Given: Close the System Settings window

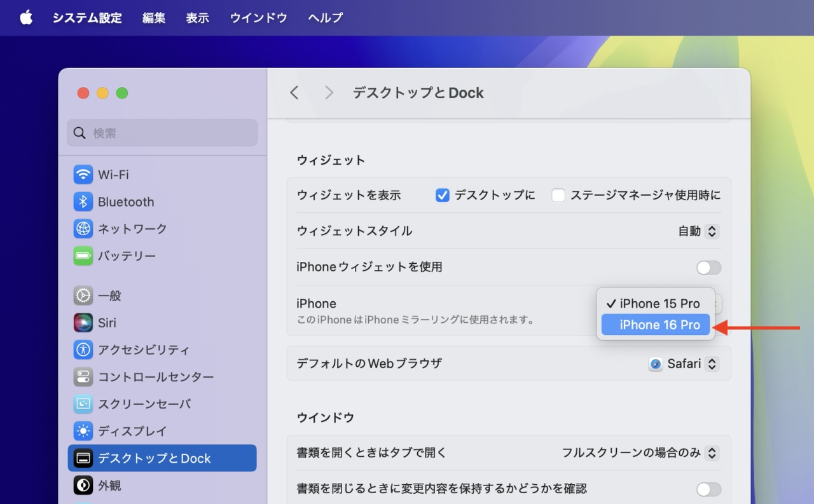Looking at the screenshot, I should click(83, 93).
